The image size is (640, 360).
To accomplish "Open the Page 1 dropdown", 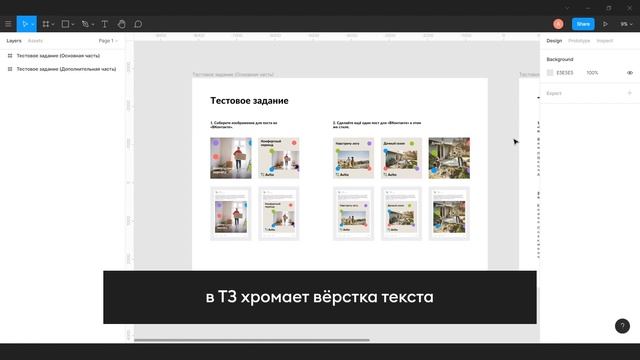I will 108,41.
